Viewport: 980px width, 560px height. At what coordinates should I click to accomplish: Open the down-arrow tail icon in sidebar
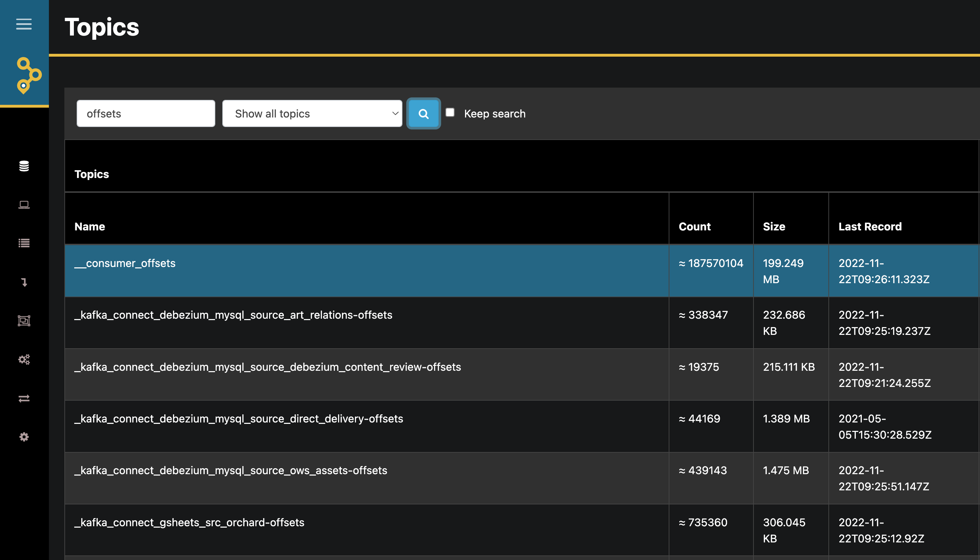pos(24,282)
